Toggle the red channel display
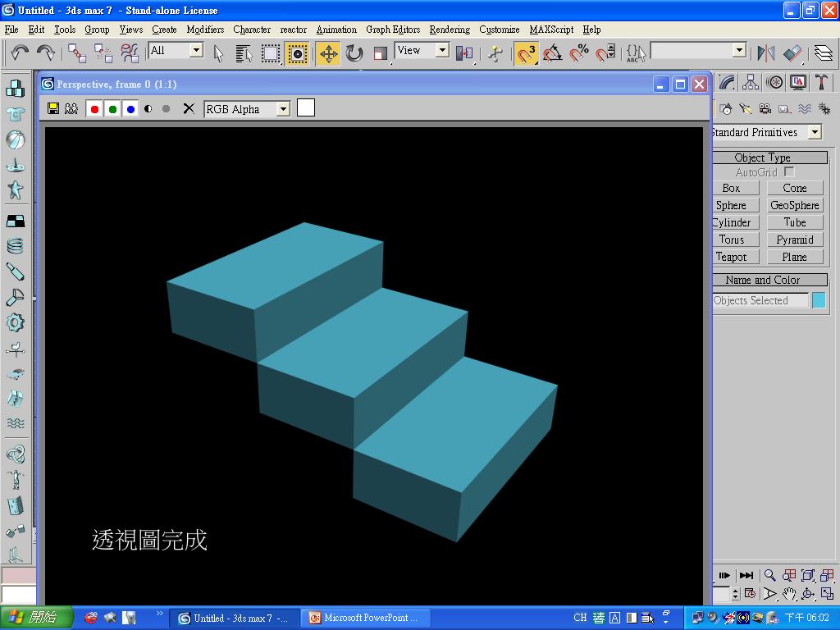This screenshot has width=840, height=630. pyautogui.click(x=95, y=109)
